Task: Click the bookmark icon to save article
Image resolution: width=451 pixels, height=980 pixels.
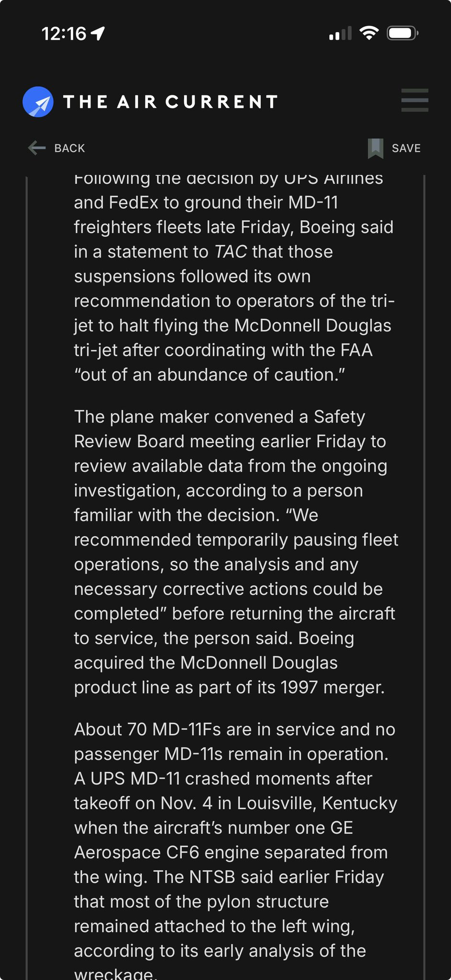Action: (375, 148)
